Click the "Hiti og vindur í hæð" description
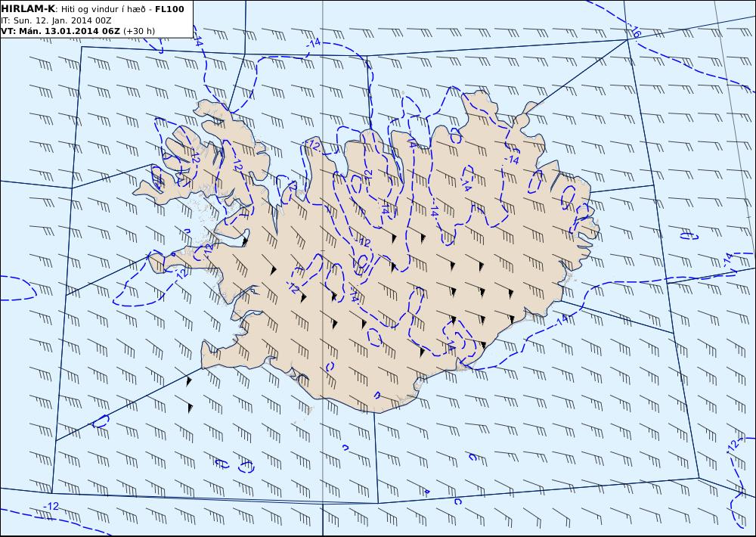 click(x=103, y=9)
